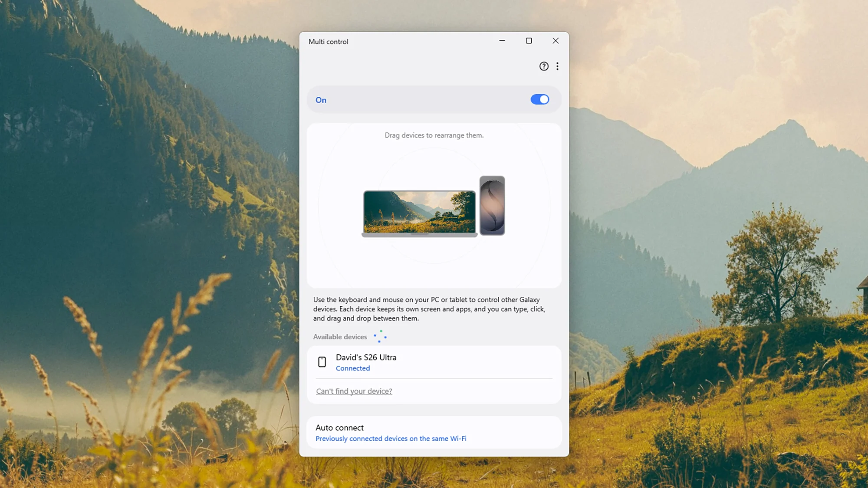Click the Available devices heading
The width and height of the screenshot is (868, 488).
(340, 337)
